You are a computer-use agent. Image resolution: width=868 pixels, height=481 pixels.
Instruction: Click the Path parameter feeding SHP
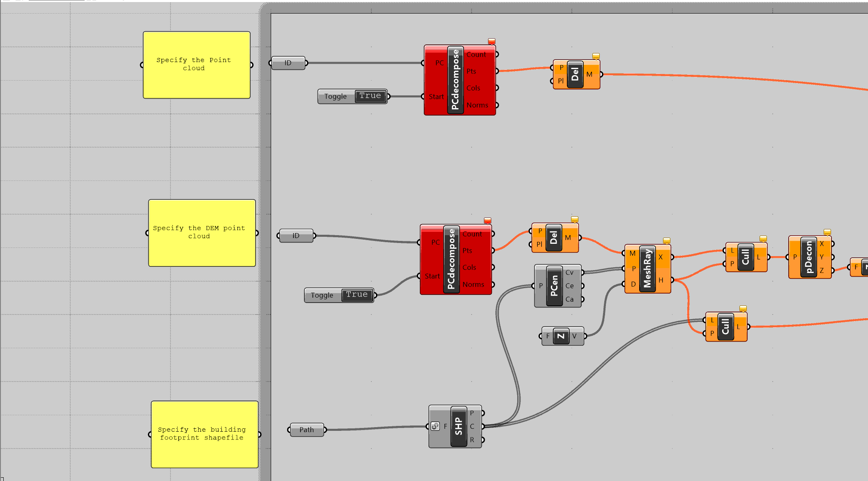tap(306, 430)
